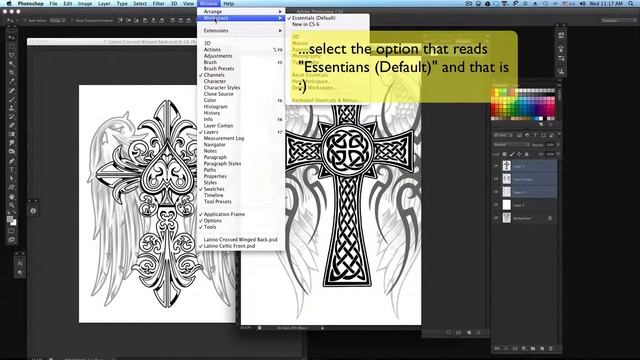640x360 pixels.
Task: Click the Background layer thumbnail
Action: click(x=507, y=218)
